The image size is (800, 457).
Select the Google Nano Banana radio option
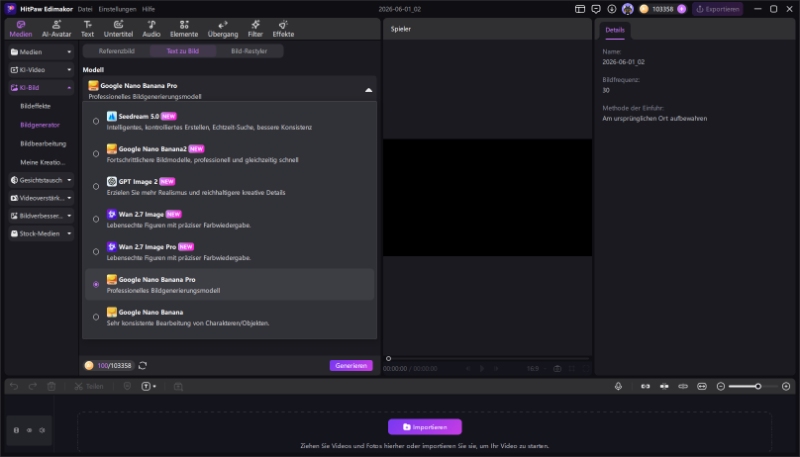(96, 317)
